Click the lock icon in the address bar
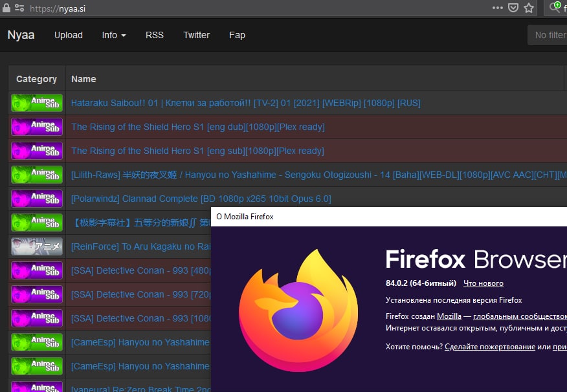Screen dimensions: 567x392 tap(6, 8)
